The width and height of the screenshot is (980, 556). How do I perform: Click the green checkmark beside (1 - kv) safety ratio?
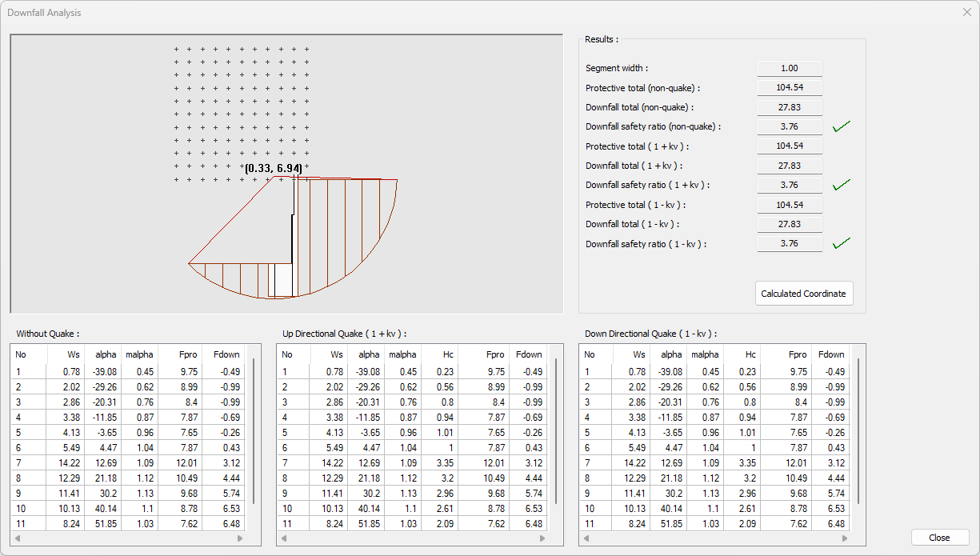coord(841,243)
